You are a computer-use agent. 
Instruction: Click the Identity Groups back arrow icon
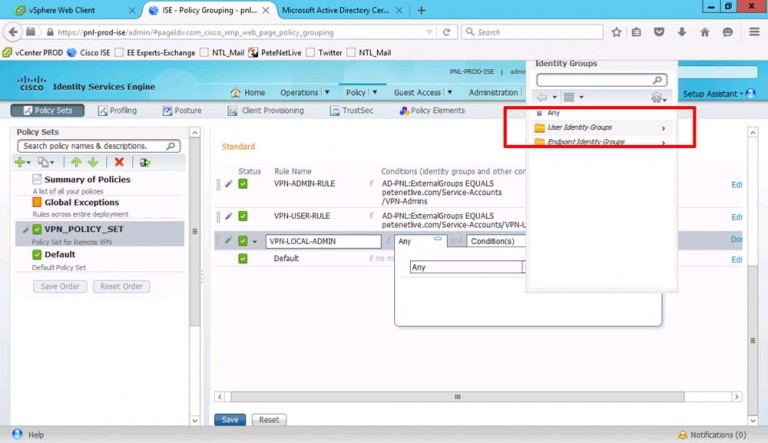coord(541,97)
